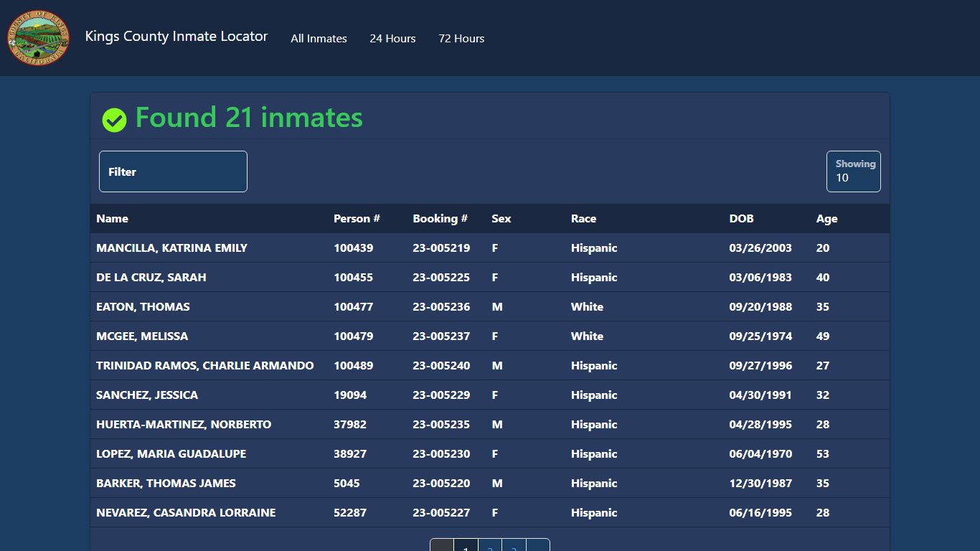
Task: Click person number 100477
Action: tap(353, 307)
